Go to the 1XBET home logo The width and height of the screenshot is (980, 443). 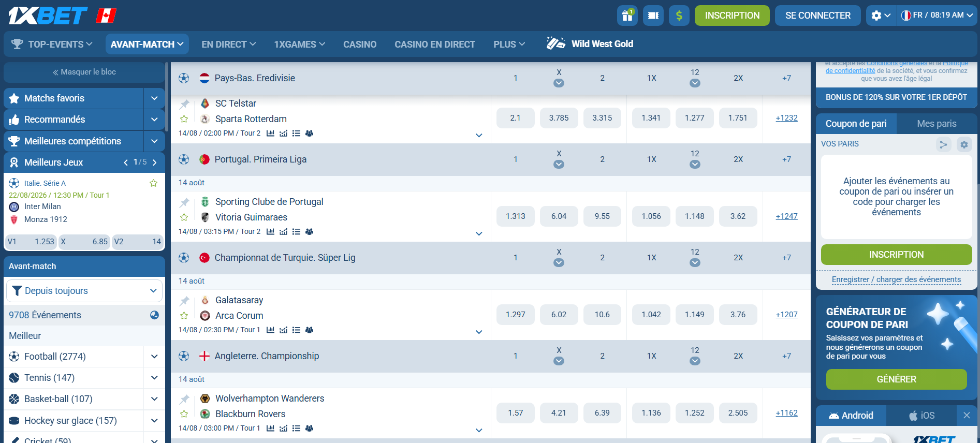pos(48,16)
